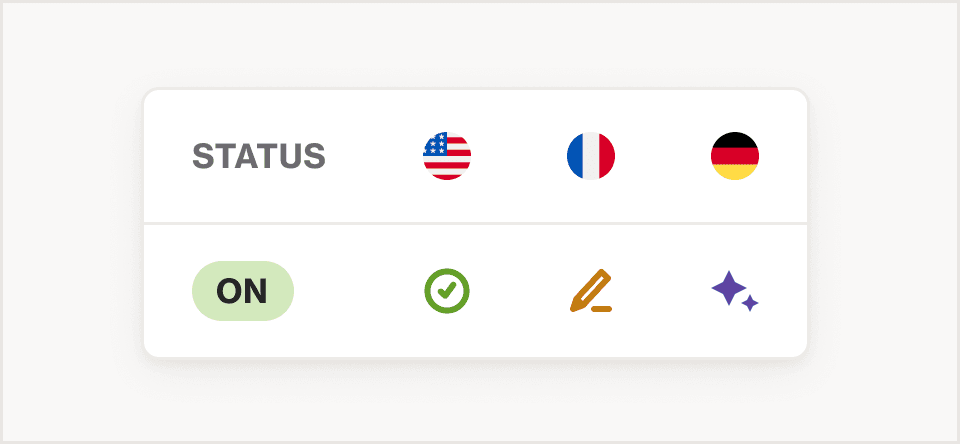Image resolution: width=960 pixels, height=444 pixels.
Task: Click the blue stripe of French flag
Action: click(x=574, y=156)
